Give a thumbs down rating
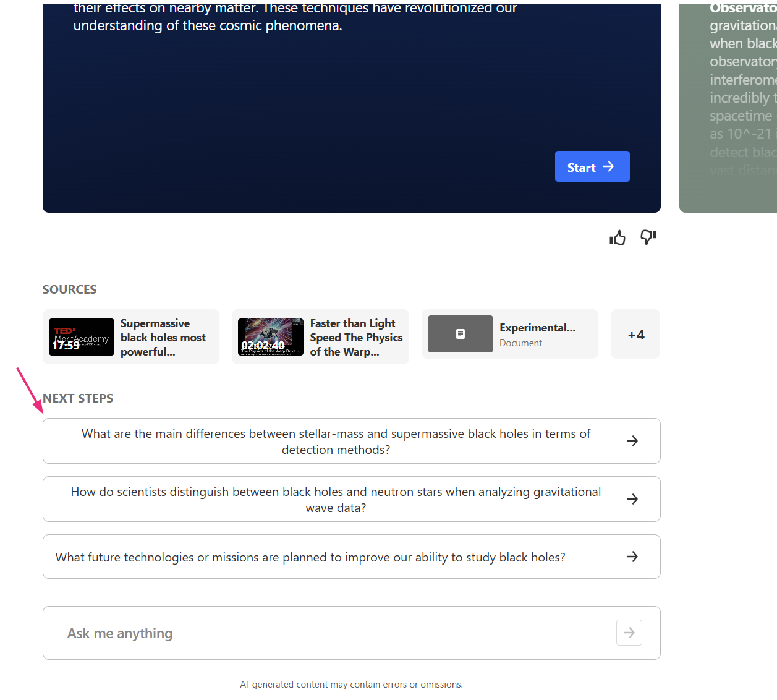 coord(648,237)
